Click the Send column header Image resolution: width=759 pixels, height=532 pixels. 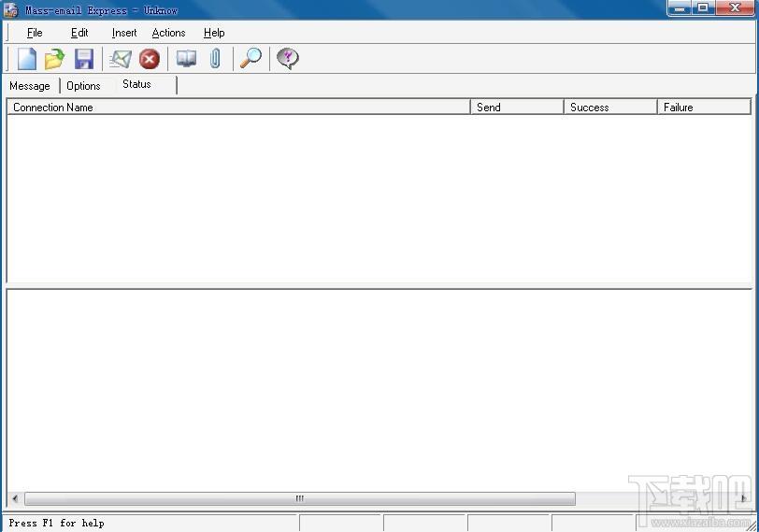[x=517, y=107]
